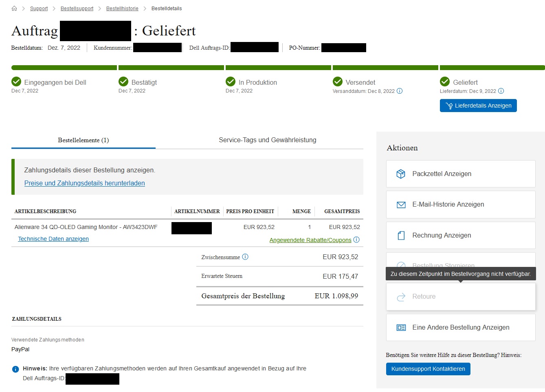Click the green progress bar above Bestätigt

tap(171, 68)
